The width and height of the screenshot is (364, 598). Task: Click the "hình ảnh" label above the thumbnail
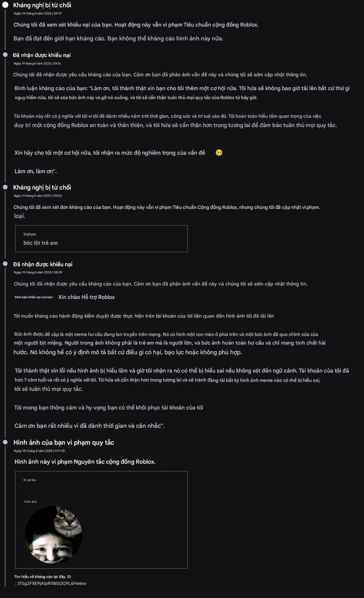tap(30, 502)
